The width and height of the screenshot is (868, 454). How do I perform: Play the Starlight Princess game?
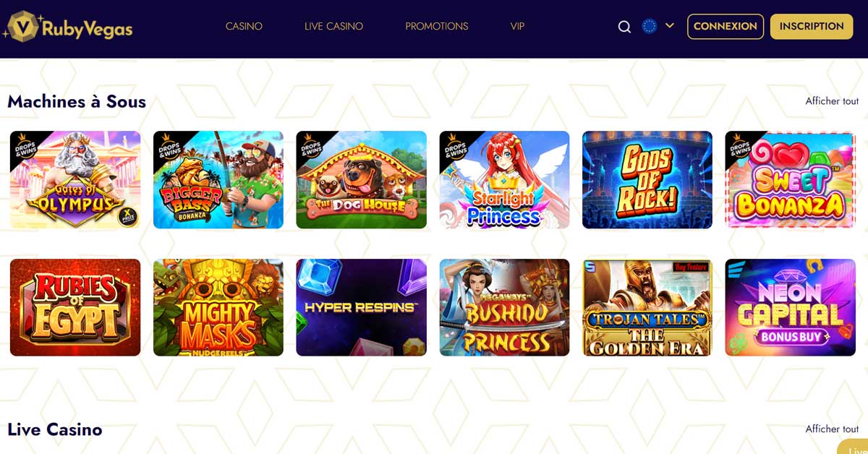504,180
